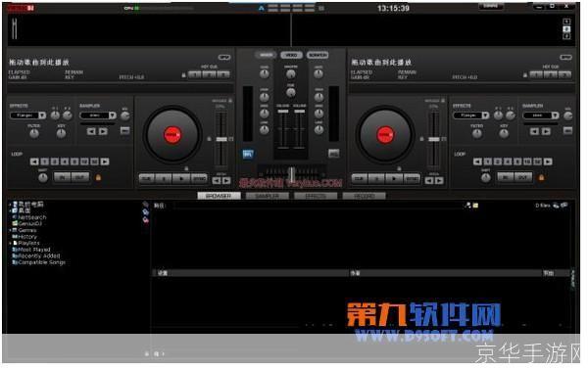
Task: Click the right deck pitch bend down arrow
Action: (x=429, y=181)
